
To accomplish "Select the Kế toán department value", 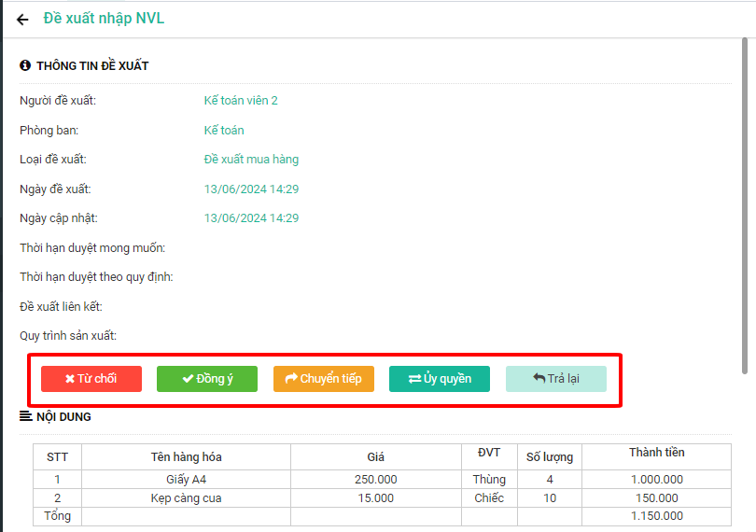I will coord(224,131).
